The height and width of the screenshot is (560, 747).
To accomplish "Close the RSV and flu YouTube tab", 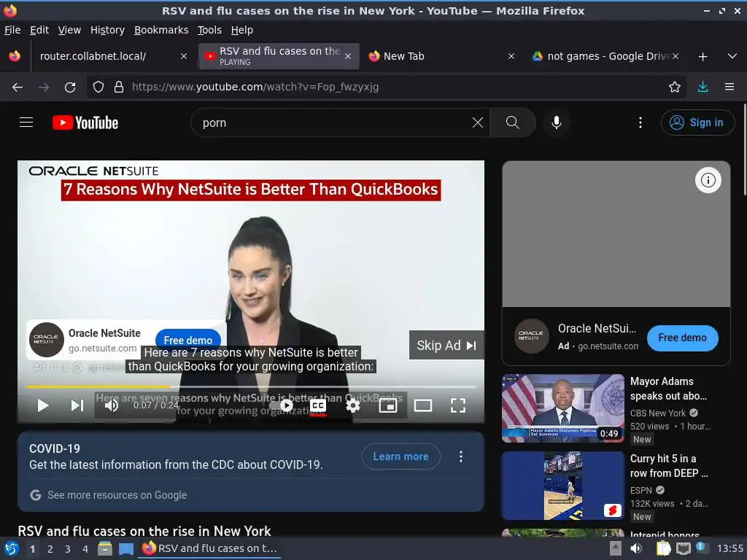I will coord(348,56).
